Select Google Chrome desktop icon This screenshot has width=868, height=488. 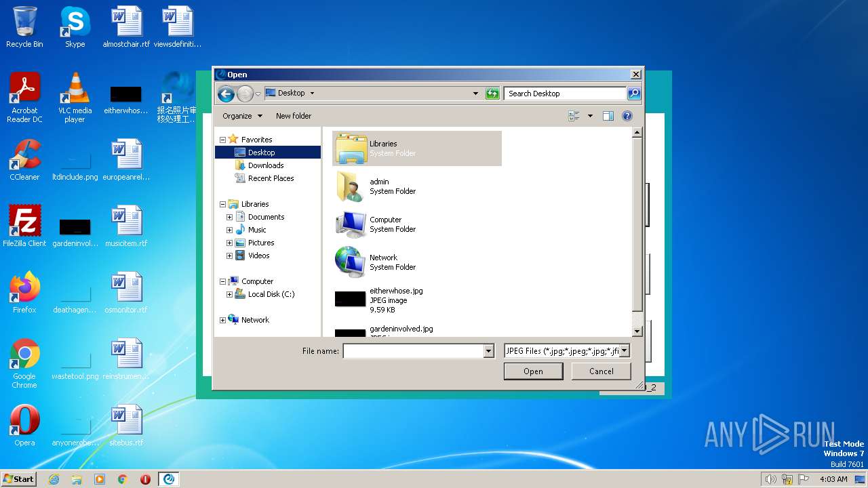pos(24,364)
